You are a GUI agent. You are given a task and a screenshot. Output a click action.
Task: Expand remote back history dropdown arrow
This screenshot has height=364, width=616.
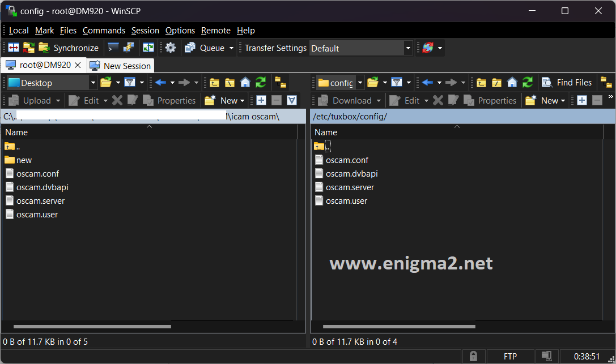pos(439,83)
